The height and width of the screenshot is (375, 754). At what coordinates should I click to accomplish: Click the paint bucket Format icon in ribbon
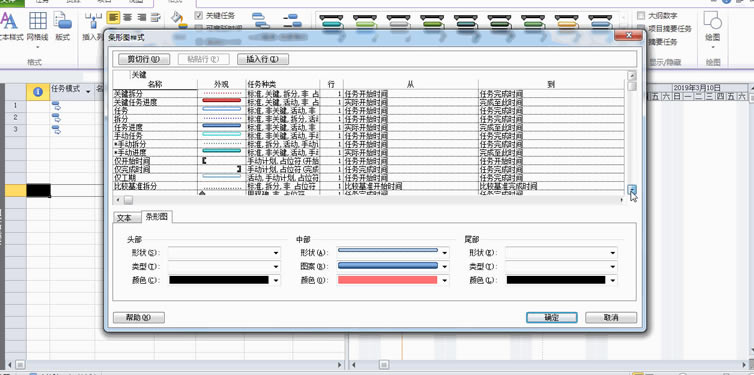pos(179,19)
